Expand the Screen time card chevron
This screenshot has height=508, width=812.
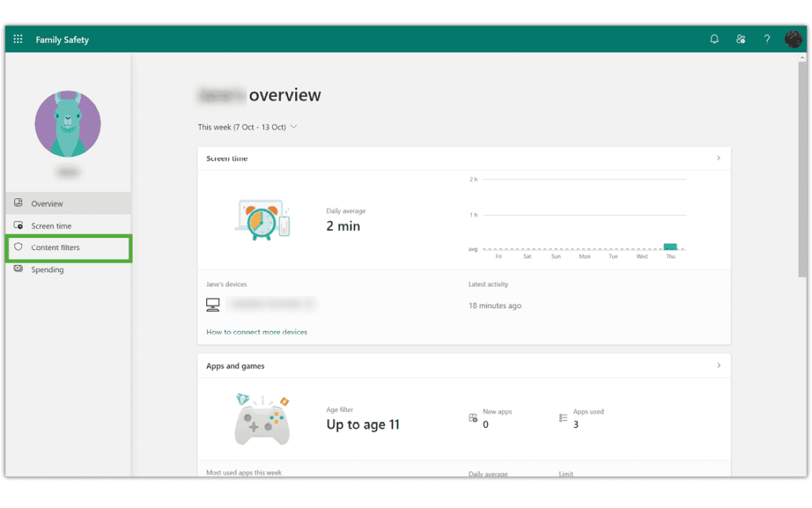718,158
